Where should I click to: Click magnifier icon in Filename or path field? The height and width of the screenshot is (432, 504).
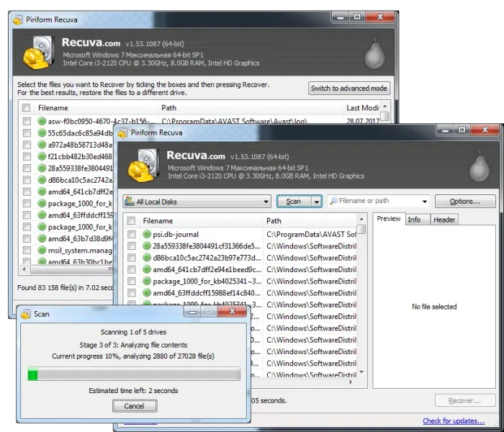(333, 201)
